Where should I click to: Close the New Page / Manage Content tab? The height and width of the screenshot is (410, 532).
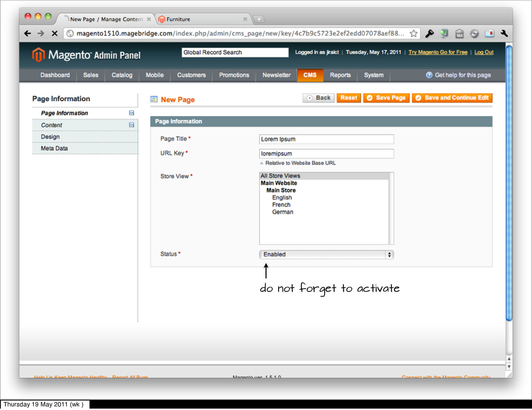pos(149,19)
